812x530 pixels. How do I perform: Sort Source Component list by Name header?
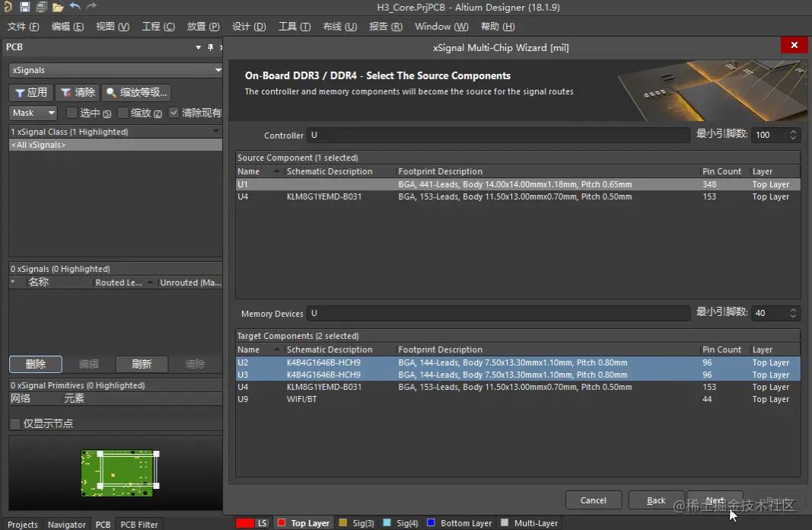point(259,171)
